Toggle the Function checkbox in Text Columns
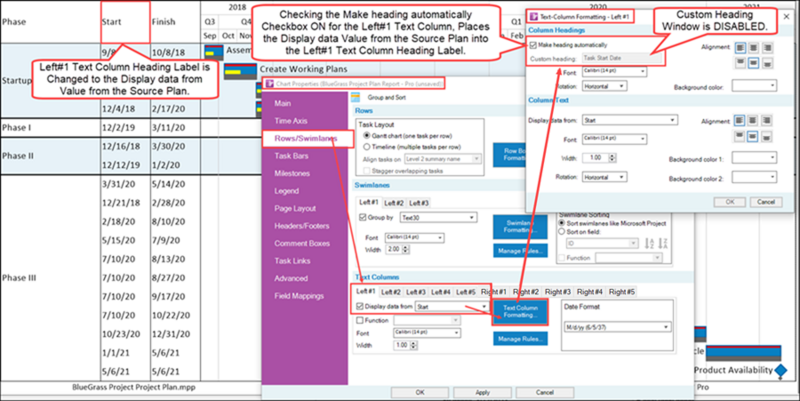 [360, 320]
